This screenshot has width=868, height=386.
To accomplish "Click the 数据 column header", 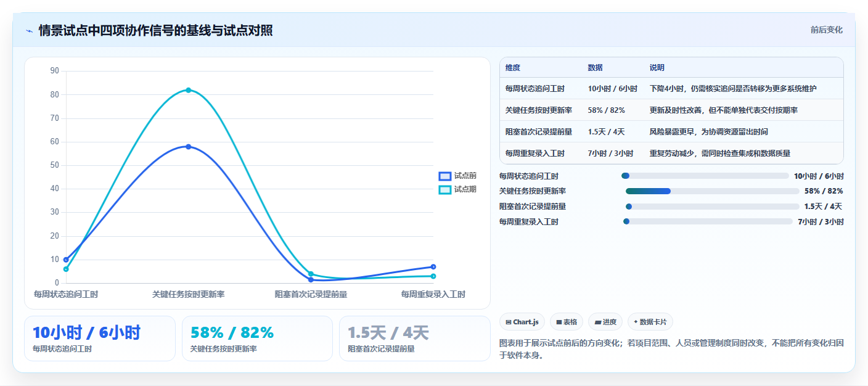I will click(596, 68).
